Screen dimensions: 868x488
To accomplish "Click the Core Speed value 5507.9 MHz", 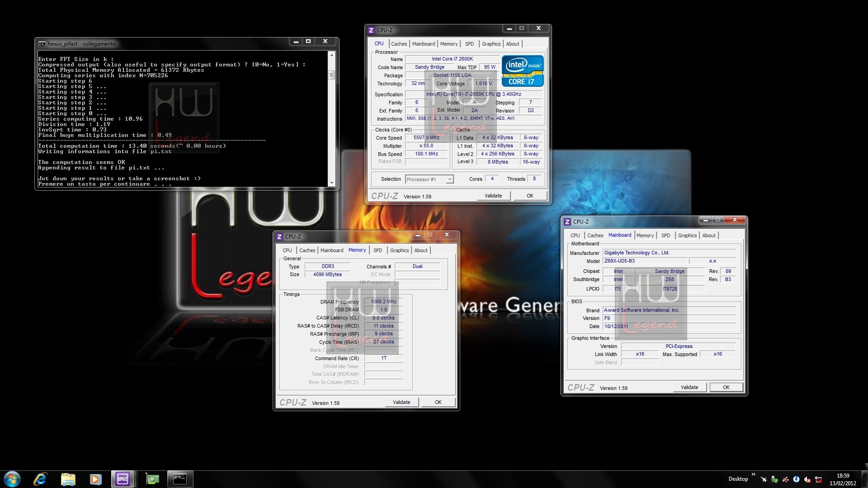I will [426, 138].
